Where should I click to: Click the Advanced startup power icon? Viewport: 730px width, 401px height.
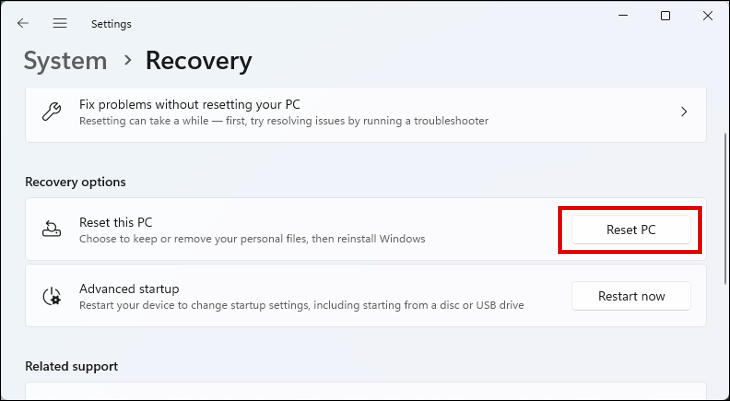pyautogui.click(x=51, y=296)
